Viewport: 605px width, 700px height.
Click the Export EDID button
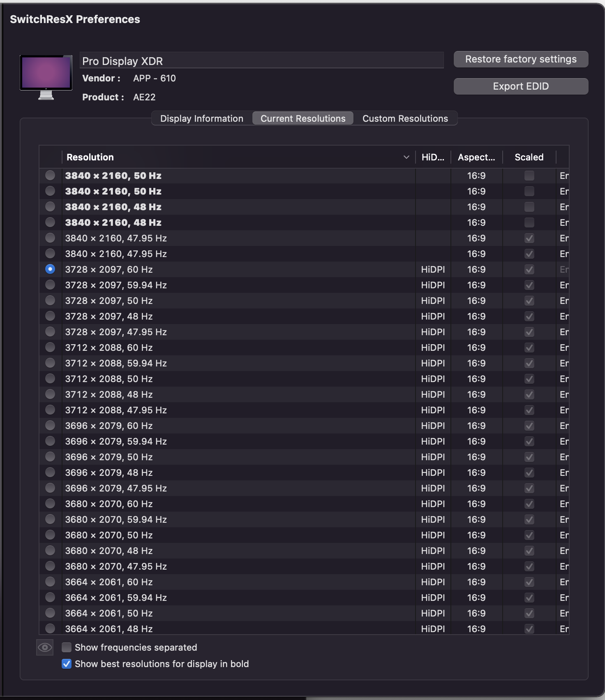(x=521, y=86)
